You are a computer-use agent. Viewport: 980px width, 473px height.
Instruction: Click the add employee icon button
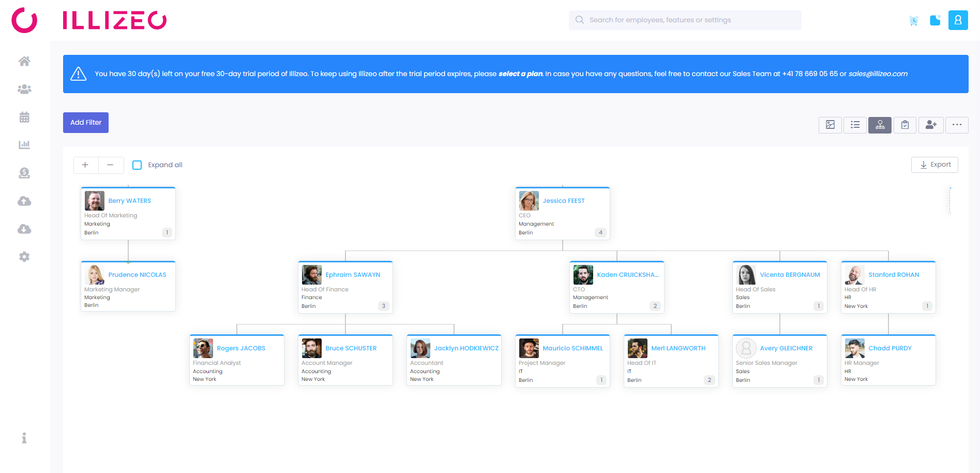pos(931,125)
